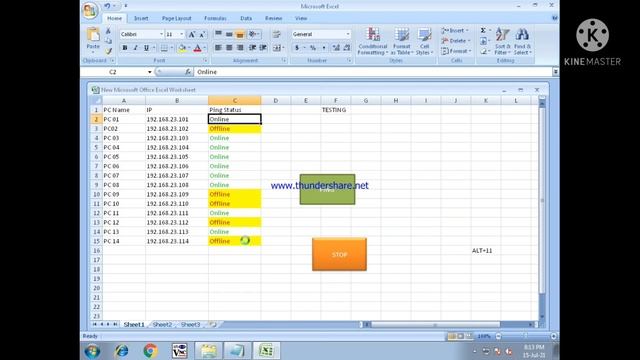Screen dimensions: 640x360
Task: Click the Wrap Text icon
Action: (x=276, y=34)
